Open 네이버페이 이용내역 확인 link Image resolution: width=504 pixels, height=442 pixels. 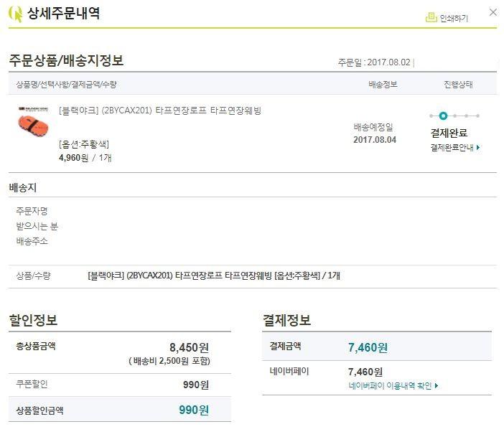(x=389, y=386)
